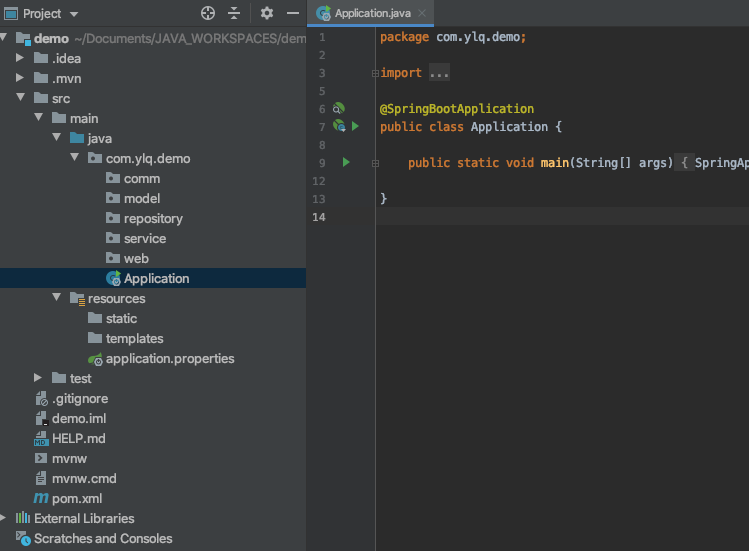Open Project panel settings gear
Viewport: 749px width, 551px height.
tap(266, 13)
